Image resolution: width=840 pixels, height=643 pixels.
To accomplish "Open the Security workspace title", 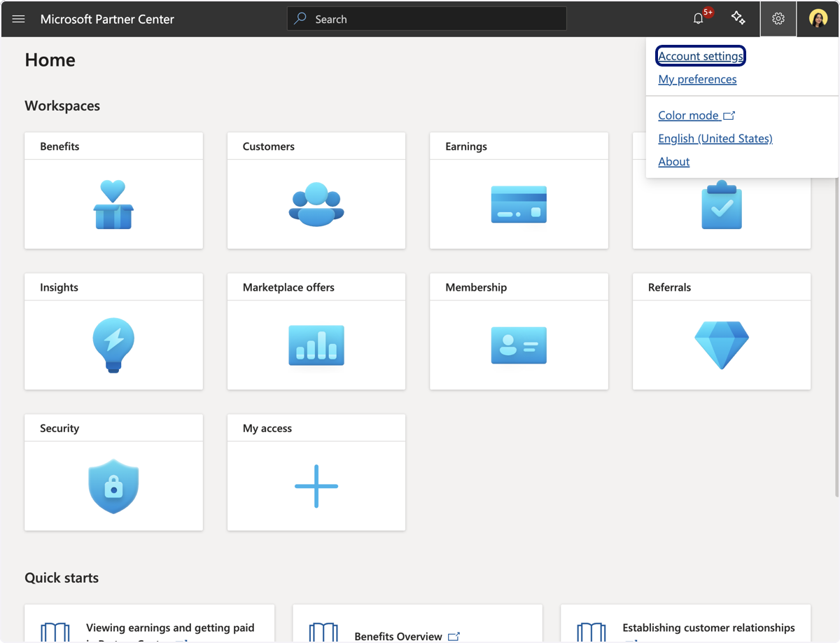I will [x=59, y=428].
